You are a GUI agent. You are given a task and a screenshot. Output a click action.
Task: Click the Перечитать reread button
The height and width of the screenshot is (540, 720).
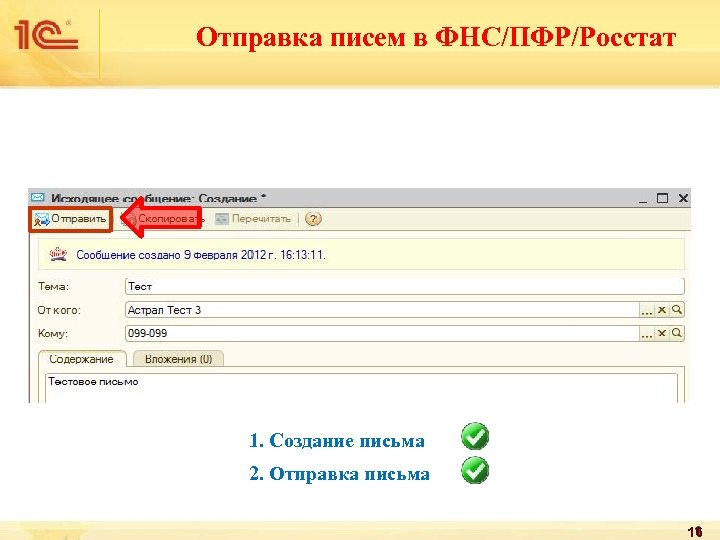point(253,219)
